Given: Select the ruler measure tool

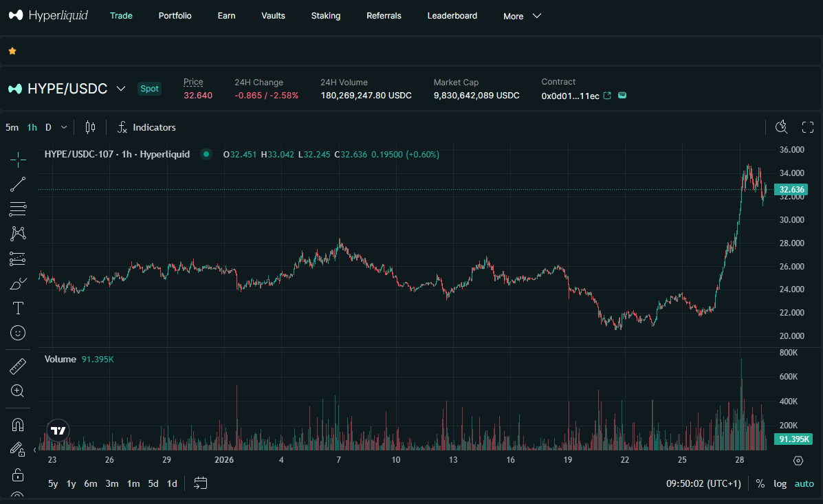Looking at the screenshot, I should pyautogui.click(x=18, y=366).
